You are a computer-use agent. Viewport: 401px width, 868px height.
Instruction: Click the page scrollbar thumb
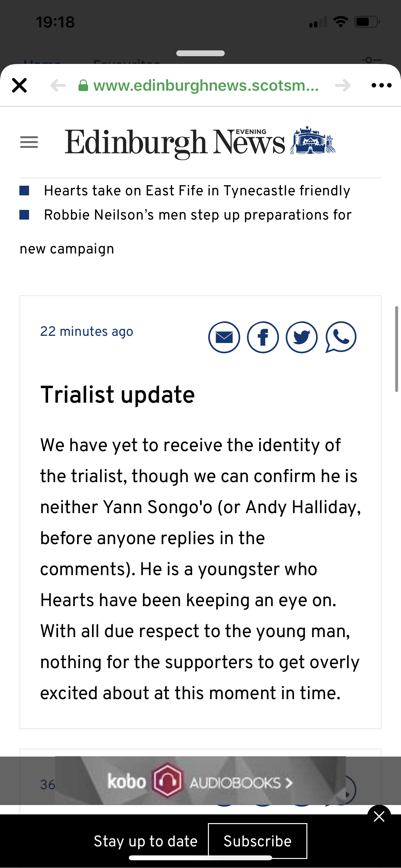tap(396, 349)
